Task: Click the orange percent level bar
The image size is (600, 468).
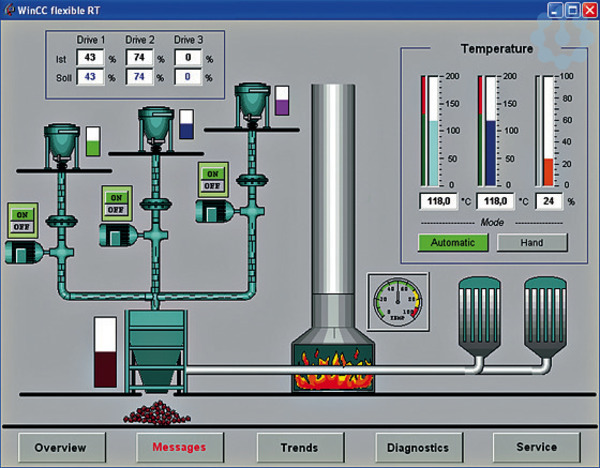Action: (547, 171)
